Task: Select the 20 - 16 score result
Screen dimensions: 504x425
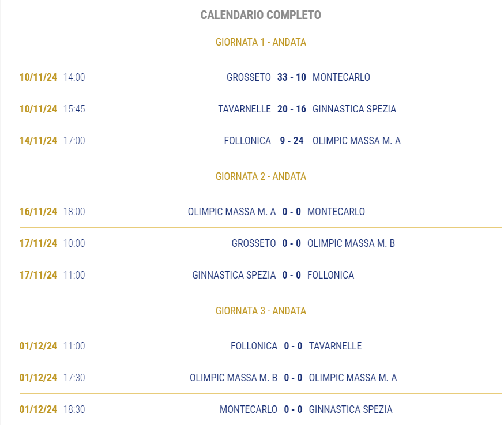Action: (x=292, y=109)
